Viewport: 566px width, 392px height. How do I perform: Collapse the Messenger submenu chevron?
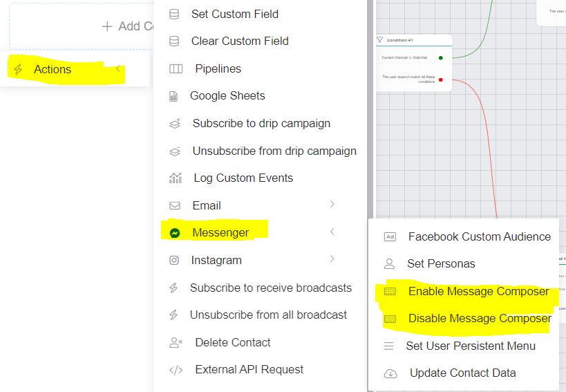coord(332,232)
